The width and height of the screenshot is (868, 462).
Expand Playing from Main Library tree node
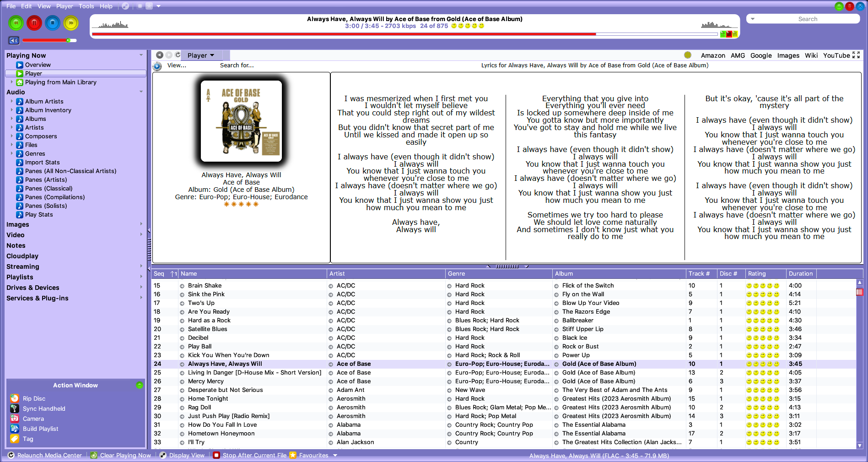pyautogui.click(x=11, y=82)
